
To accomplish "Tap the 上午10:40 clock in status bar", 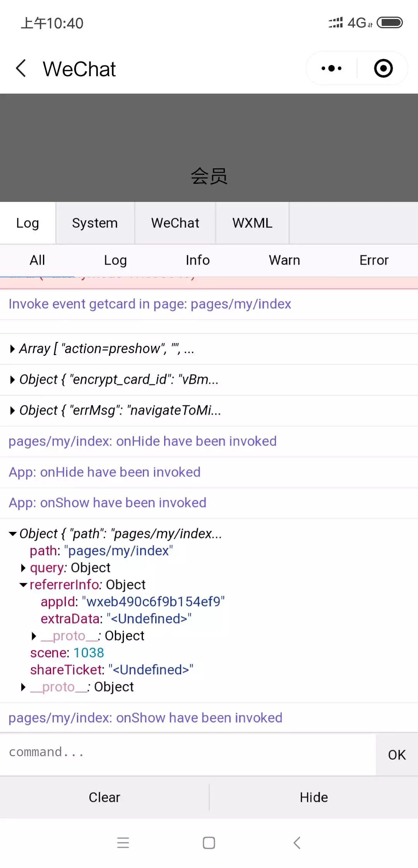I will (52, 23).
